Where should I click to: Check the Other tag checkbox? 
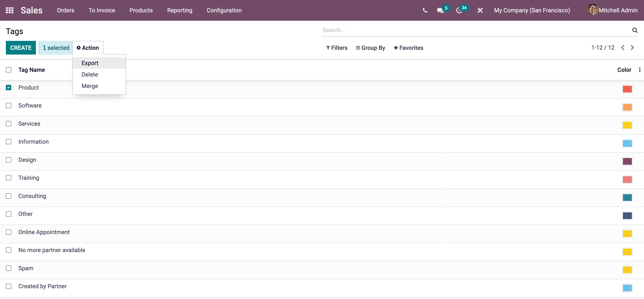pos(9,214)
